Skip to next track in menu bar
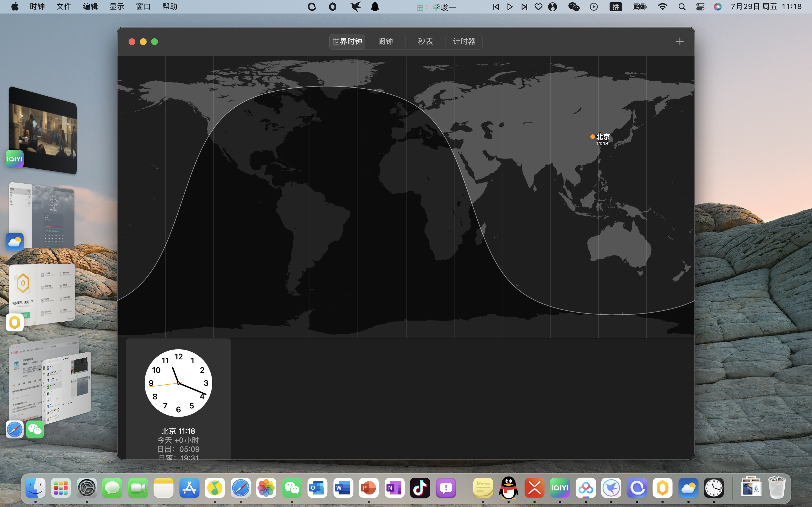Image resolution: width=812 pixels, height=507 pixels. click(x=524, y=7)
